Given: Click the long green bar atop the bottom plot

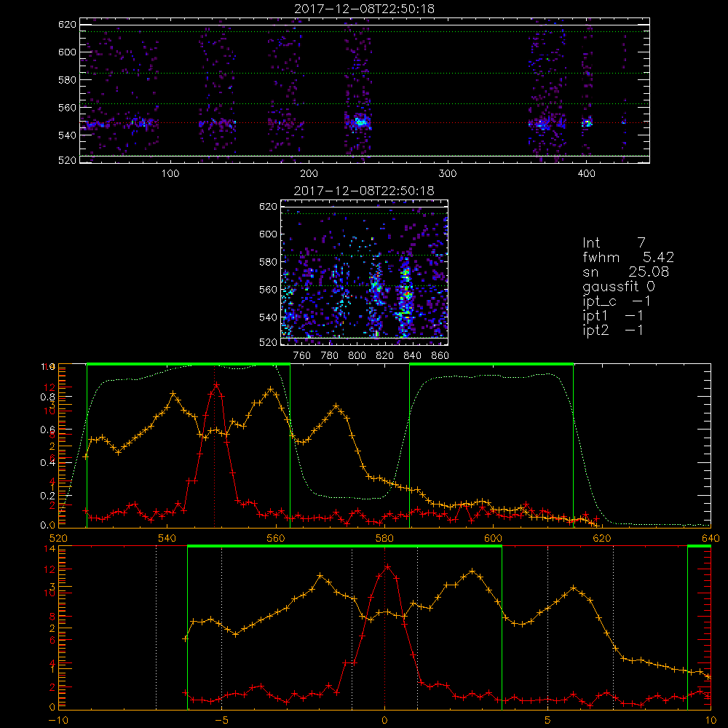Looking at the screenshot, I should (x=344, y=547).
